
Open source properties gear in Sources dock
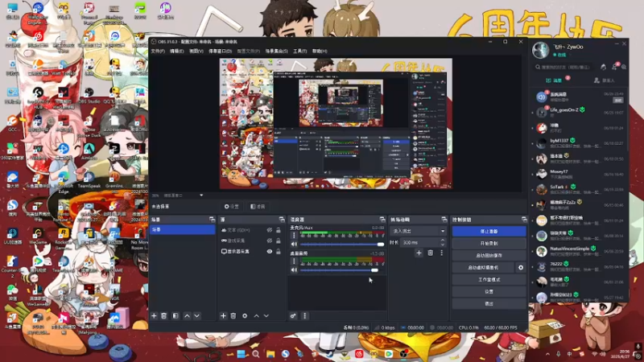click(x=245, y=316)
